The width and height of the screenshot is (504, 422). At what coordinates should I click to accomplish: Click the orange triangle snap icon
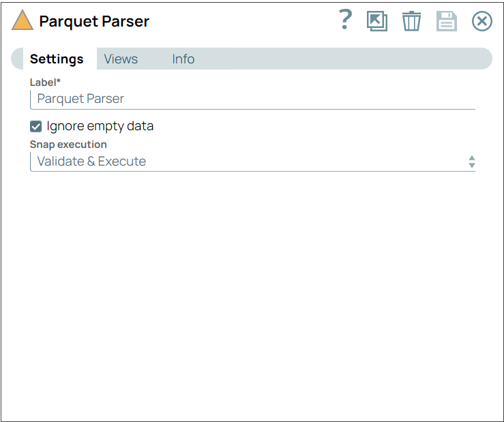23,20
